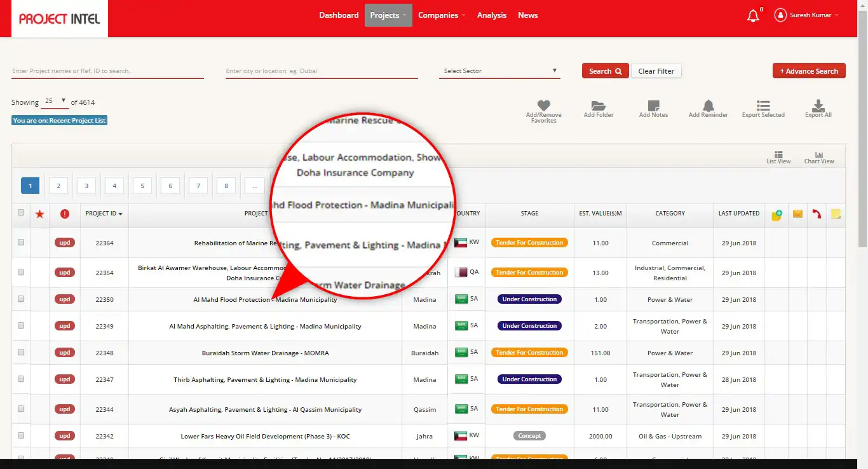Open the Companies menu
868x469 pixels.
(442, 15)
